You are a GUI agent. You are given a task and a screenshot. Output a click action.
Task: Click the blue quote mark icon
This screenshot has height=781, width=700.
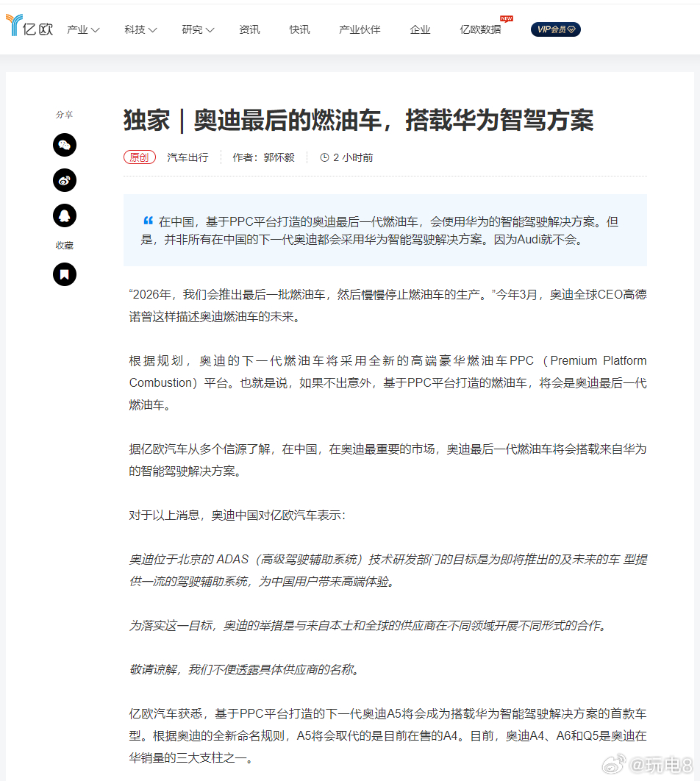click(x=148, y=220)
